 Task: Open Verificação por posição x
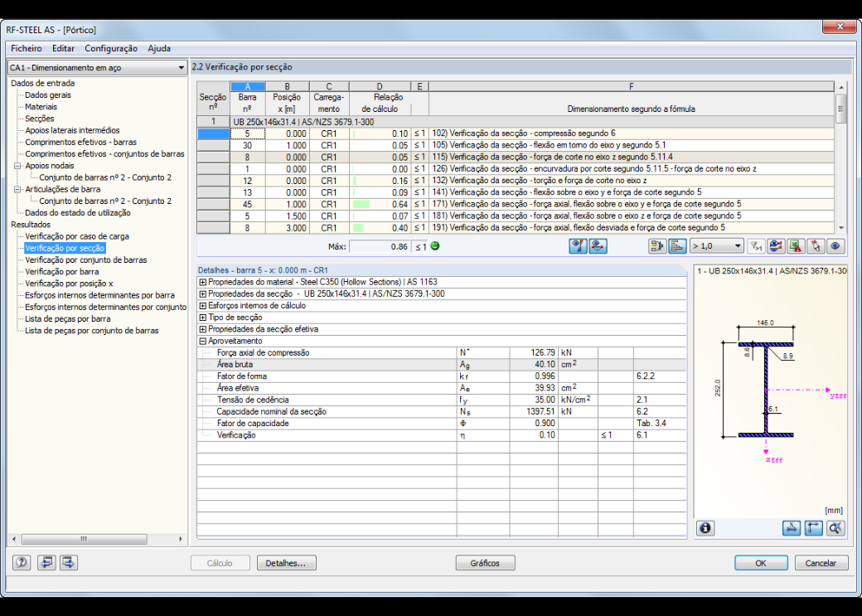click(70, 284)
